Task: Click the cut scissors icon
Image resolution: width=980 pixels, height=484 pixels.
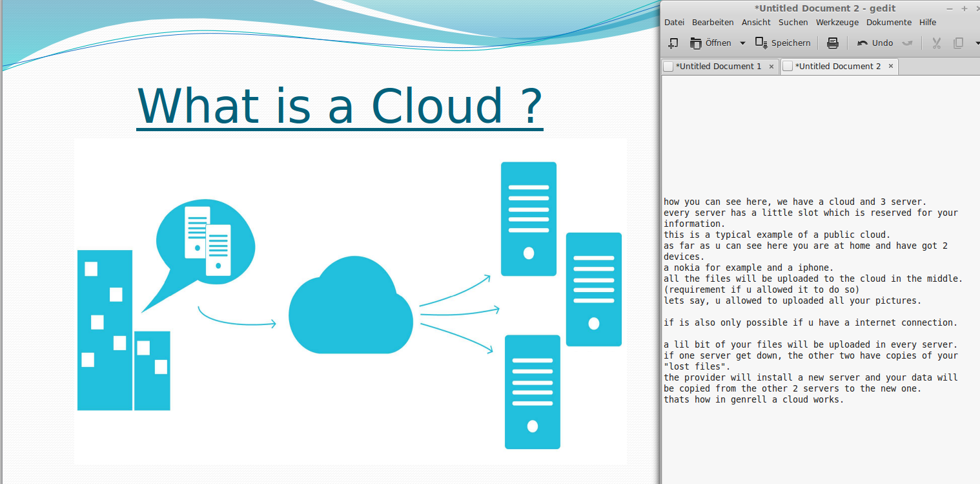Action: [x=937, y=43]
